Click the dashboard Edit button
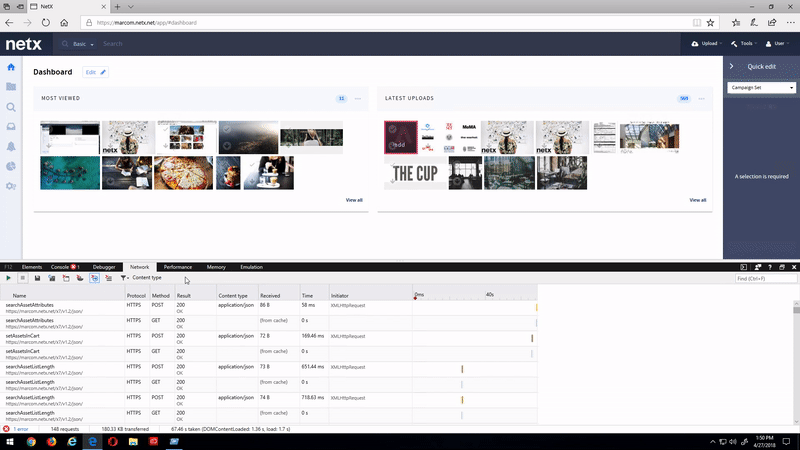Viewport: 800px width, 450px height. coord(95,72)
